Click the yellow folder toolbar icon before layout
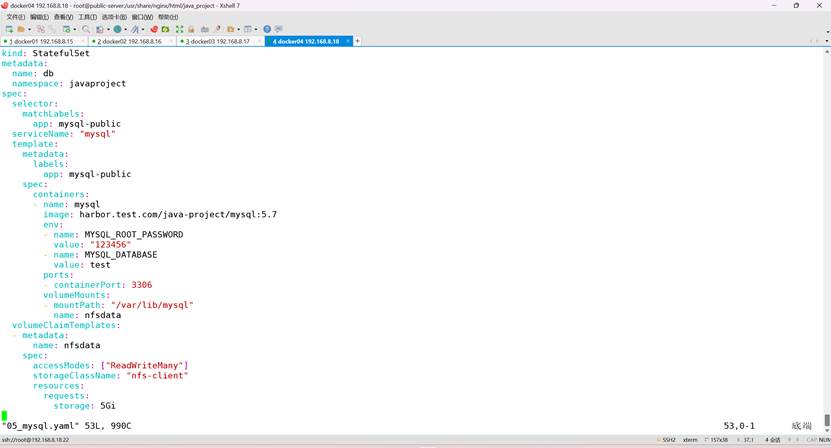The width and height of the screenshot is (831, 448). tap(231, 29)
